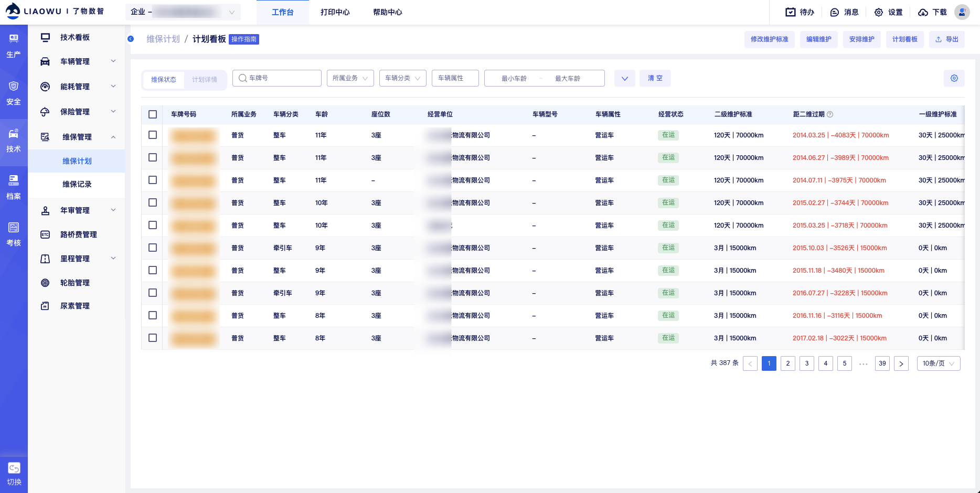Image resolution: width=980 pixels, height=493 pixels.
Task: Click the 下载 cloud download icon
Action: (923, 12)
